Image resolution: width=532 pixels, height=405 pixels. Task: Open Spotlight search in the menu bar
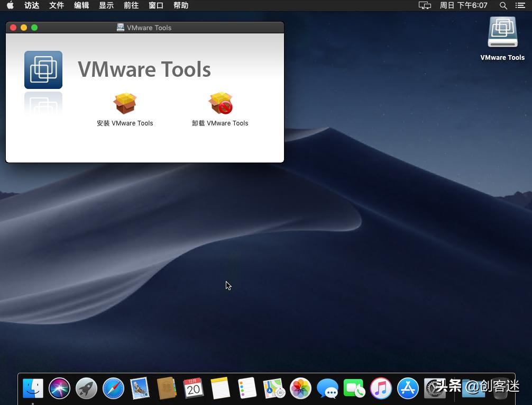pyautogui.click(x=503, y=5)
